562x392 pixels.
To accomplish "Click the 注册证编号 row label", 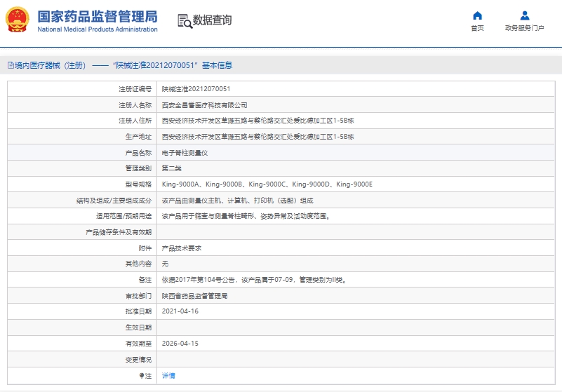I will [x=135, y=89].
